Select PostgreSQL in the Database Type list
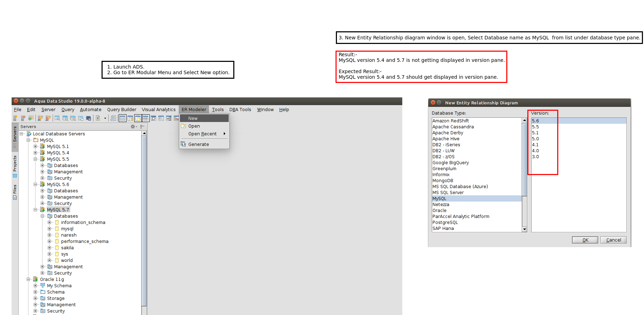644x315 pixels. click(477, 223)
